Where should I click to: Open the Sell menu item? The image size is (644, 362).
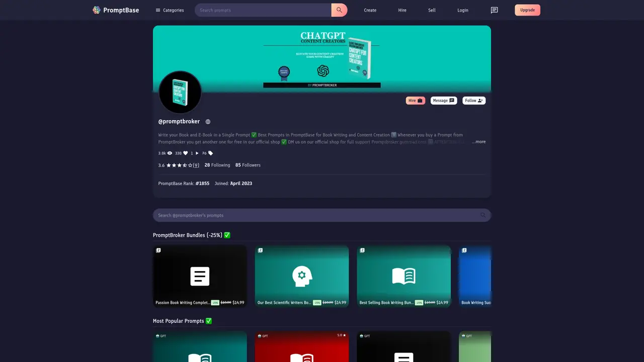[432, 10]
